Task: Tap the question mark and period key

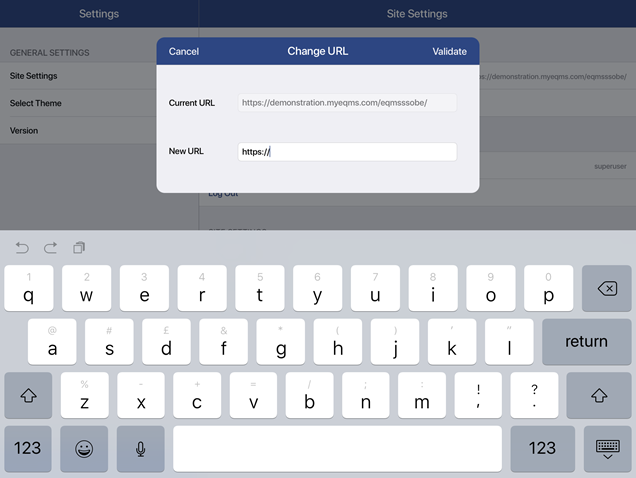Action: (534, 395)
